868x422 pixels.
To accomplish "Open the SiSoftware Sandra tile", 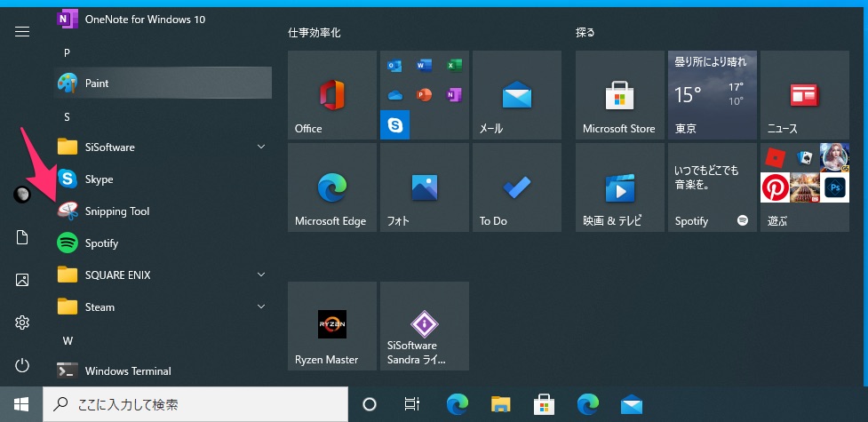I will (425, 326).
